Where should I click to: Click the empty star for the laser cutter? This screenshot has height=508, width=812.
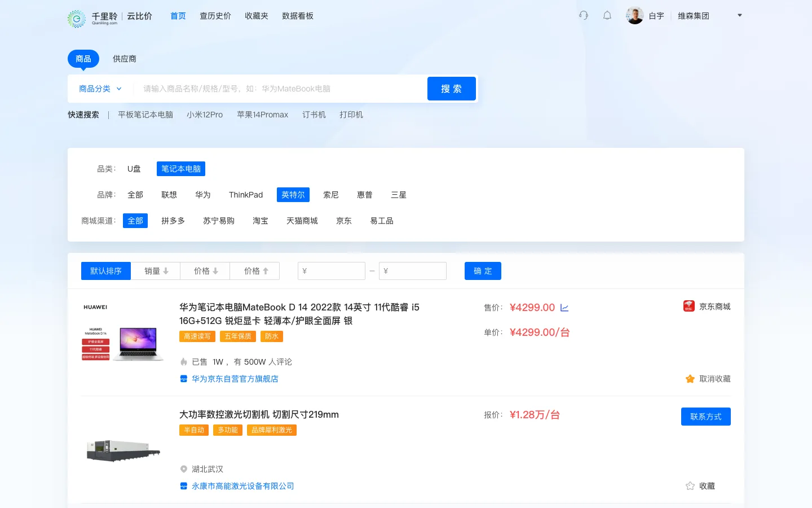tap(690, 486)
